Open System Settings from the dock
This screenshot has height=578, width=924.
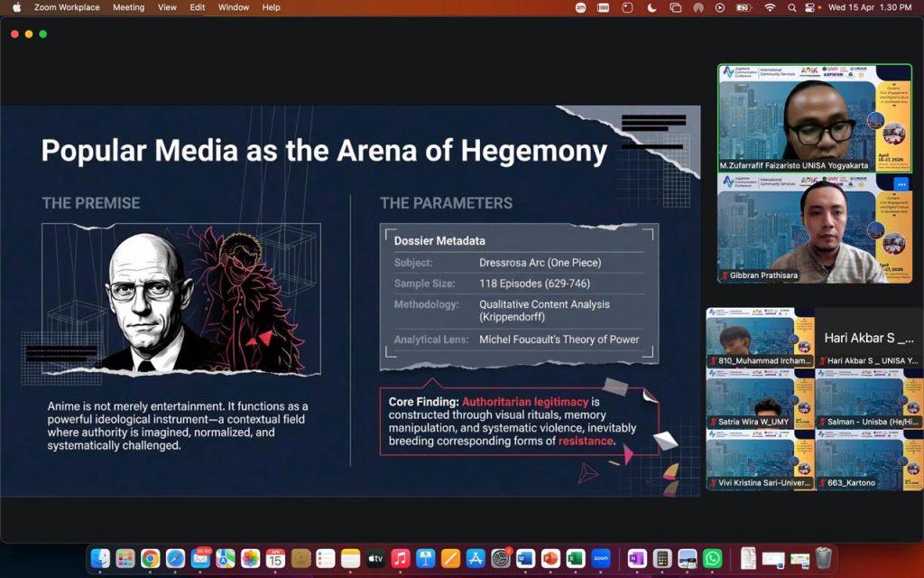(x=501, y=558)
